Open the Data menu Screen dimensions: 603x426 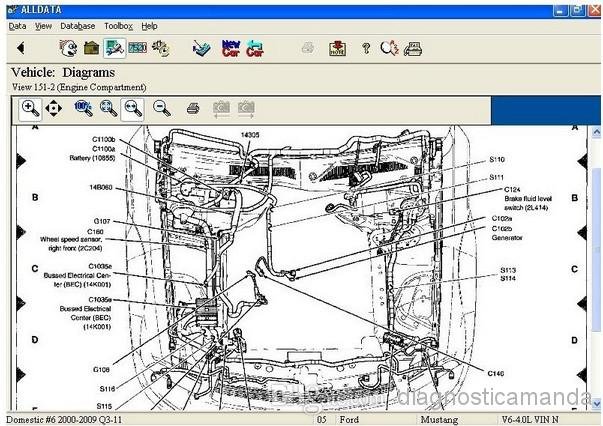[x=17, y=26]
